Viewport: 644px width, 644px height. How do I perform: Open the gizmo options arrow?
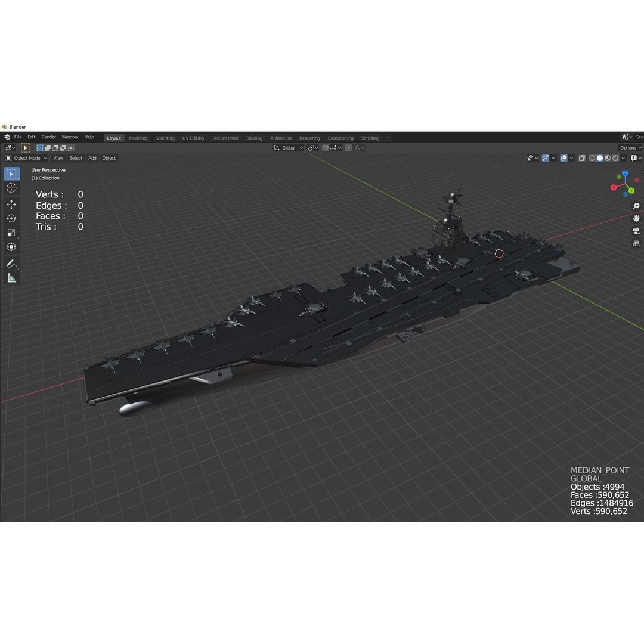click(x=553, y=158)
